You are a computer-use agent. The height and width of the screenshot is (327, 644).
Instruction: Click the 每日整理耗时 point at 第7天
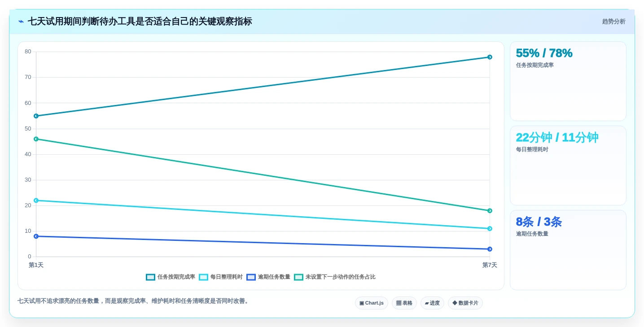pos(490,229)
